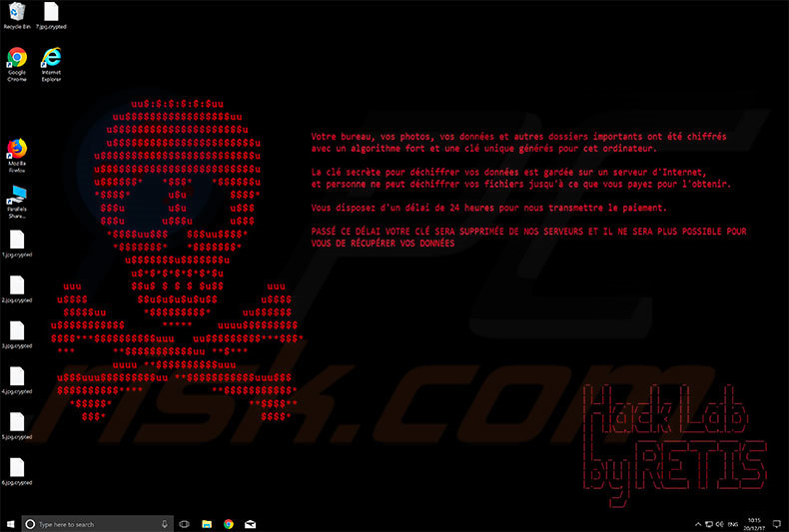789x532 pixels.
Task: Open the Internet Explorer desktop shortcut
Action: click(x=51, y=64)
